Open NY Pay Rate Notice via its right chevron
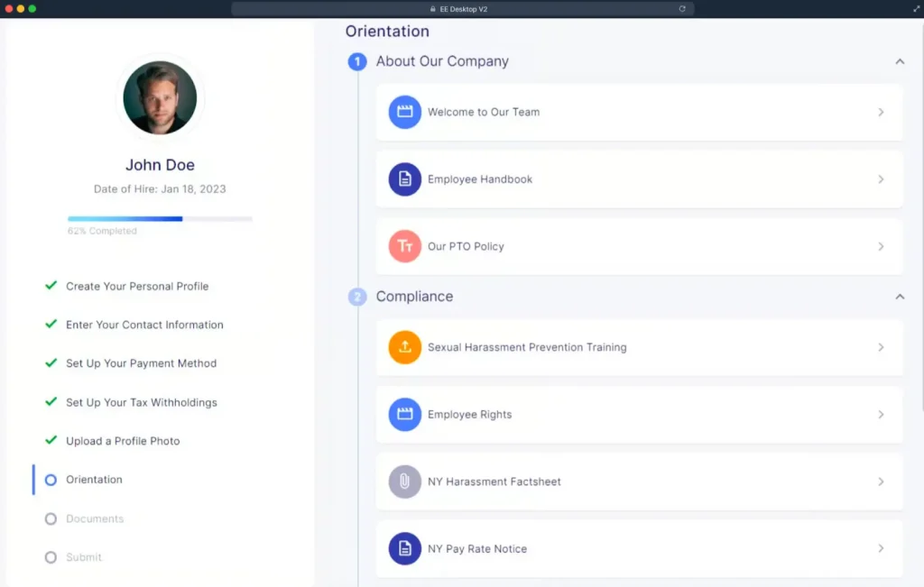Screen dimensions: 924x587 point(881,549)
